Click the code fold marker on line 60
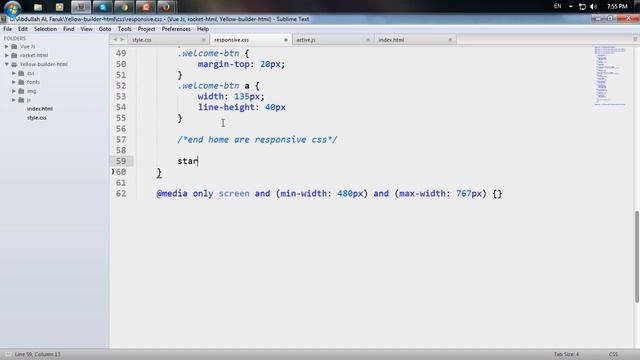640x360 pixels. pos(113,172)
